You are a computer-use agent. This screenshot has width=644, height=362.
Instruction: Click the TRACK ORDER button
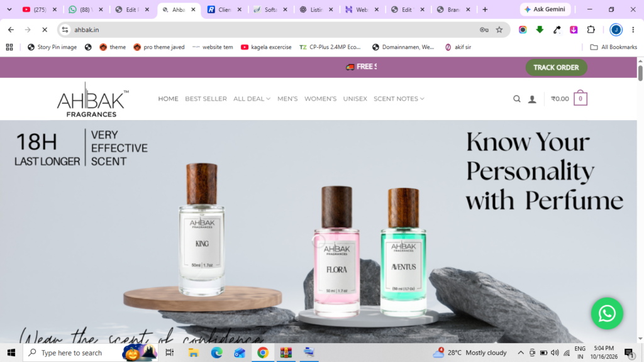click(x=556, y=67)
